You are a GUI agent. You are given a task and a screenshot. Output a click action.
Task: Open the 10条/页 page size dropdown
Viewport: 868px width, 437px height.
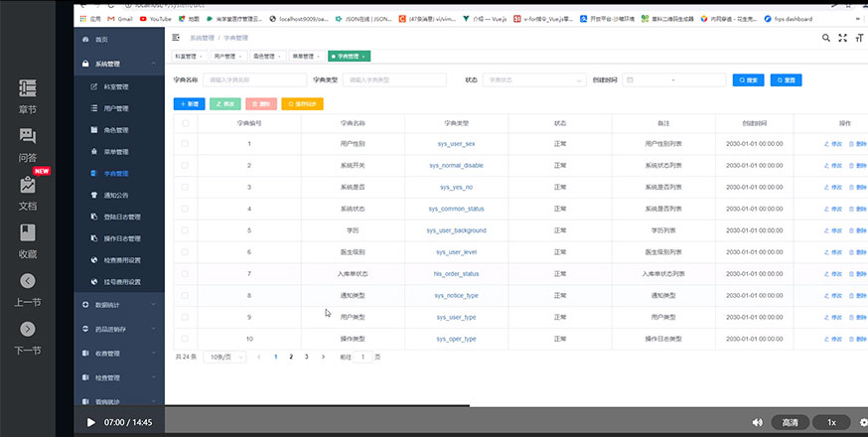[224, 358]
